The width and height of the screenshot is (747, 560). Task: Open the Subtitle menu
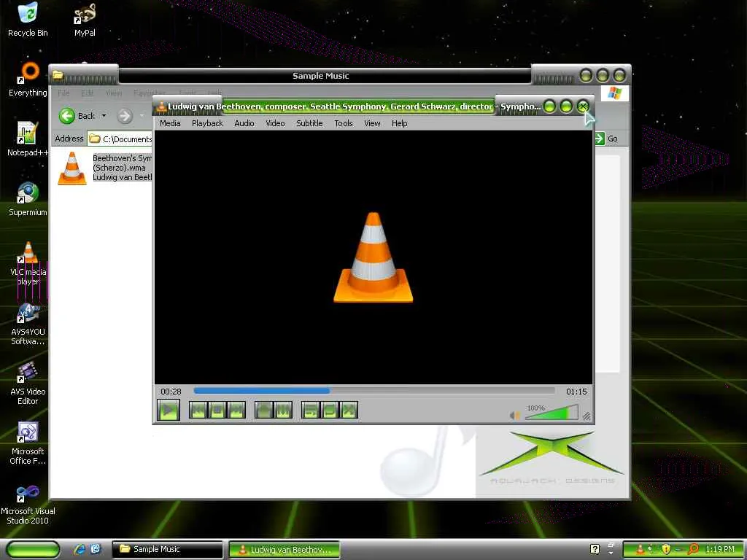click(309, 123)
